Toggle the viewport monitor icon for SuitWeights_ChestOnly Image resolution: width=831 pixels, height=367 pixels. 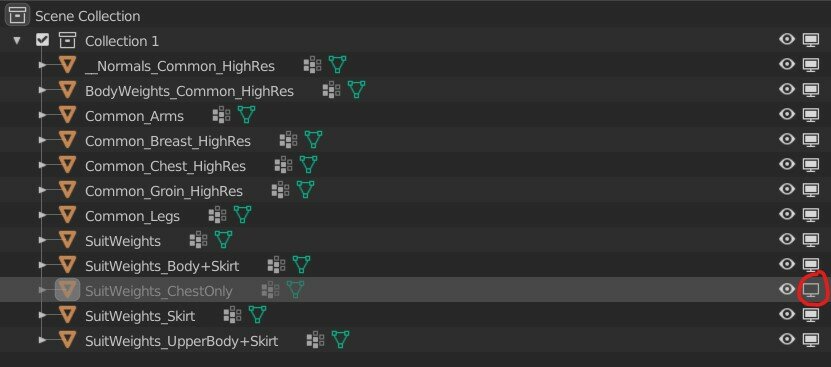pyautogui.click(x=810, y=290)
